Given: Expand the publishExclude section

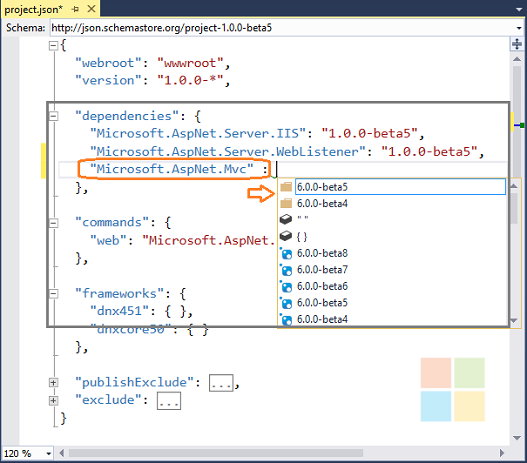Looking at the screenshot, I should [x=53, y=383].
